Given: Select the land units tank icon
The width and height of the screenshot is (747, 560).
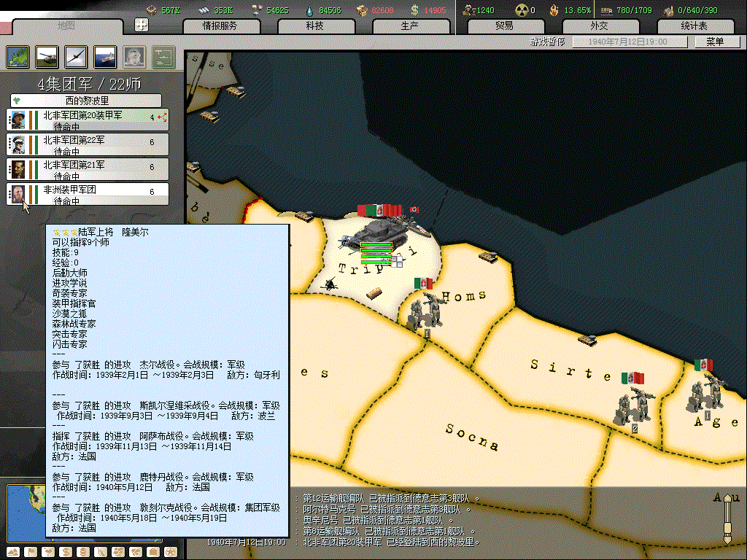Looking at the screenshot, I should 47,56.
